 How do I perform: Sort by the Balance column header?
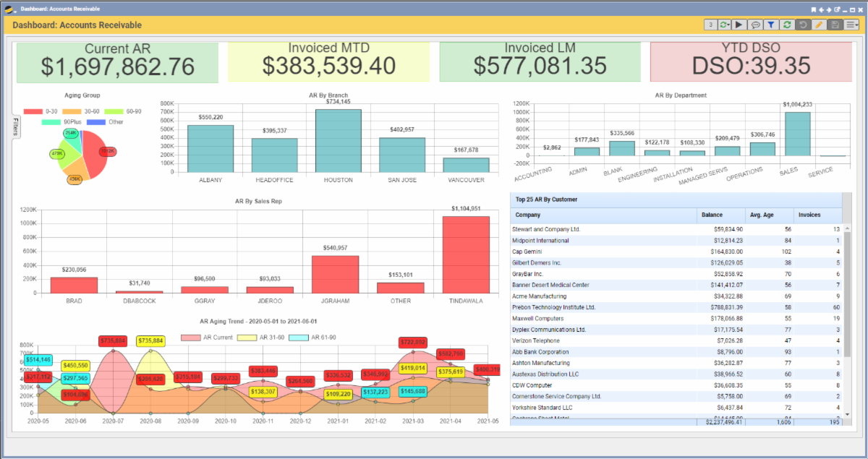(712, 215)
